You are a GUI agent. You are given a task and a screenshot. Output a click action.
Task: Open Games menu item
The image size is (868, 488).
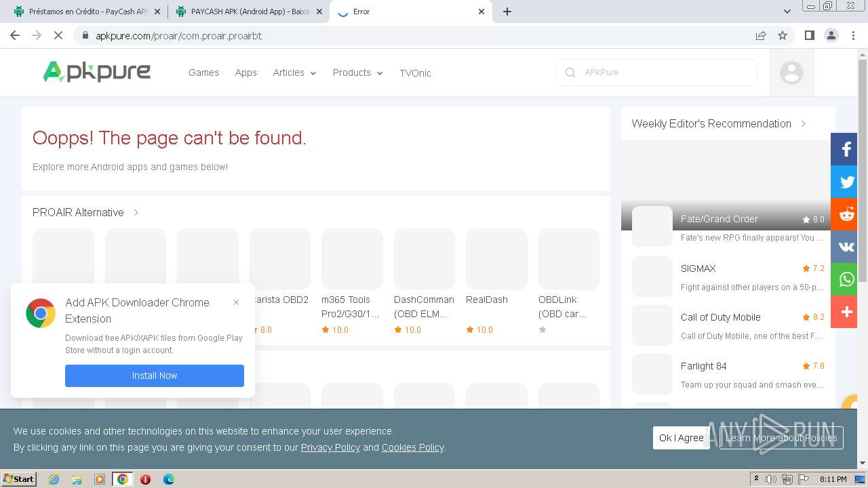203,73
